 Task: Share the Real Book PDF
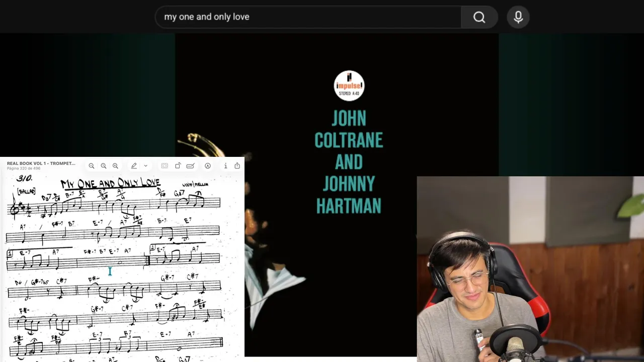point(237,166)
